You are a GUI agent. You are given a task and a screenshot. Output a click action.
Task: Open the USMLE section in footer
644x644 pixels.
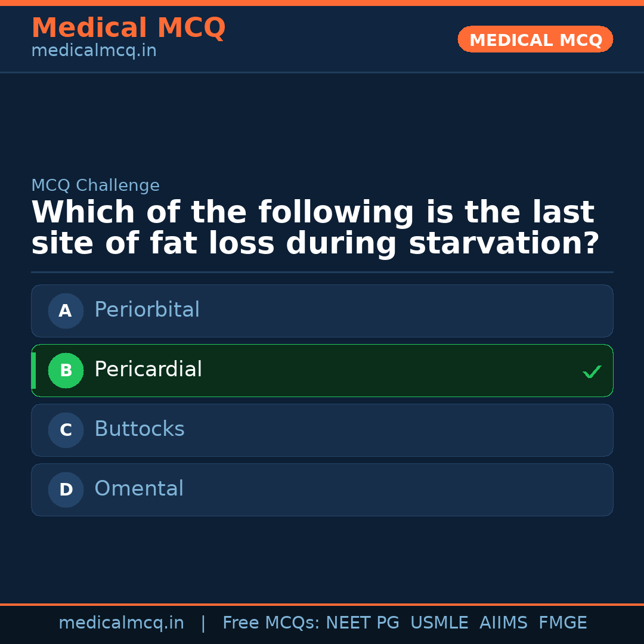click(x=439, y=623)
